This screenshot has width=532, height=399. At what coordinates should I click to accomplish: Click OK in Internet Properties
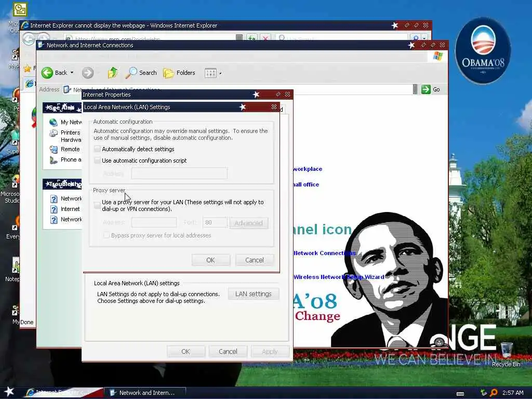[x=185, y=352]
